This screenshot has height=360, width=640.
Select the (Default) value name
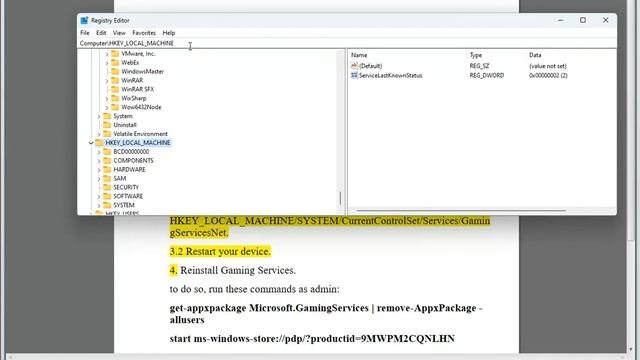point(371,66)
